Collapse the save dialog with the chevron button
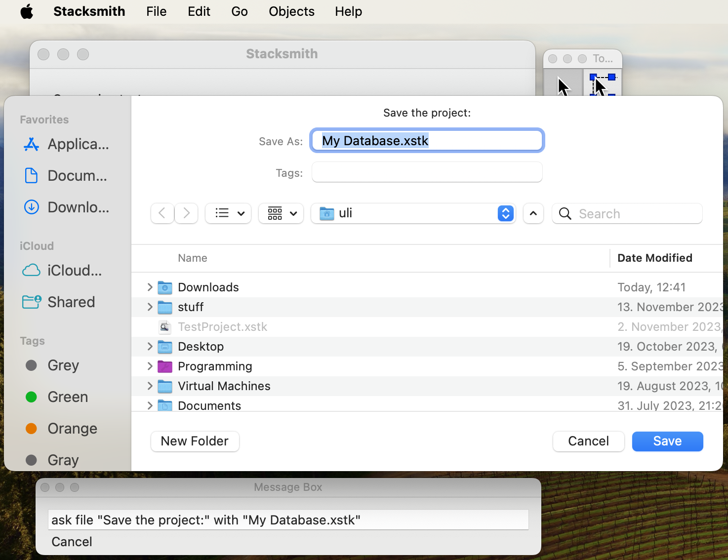 [x=533, y=213]
